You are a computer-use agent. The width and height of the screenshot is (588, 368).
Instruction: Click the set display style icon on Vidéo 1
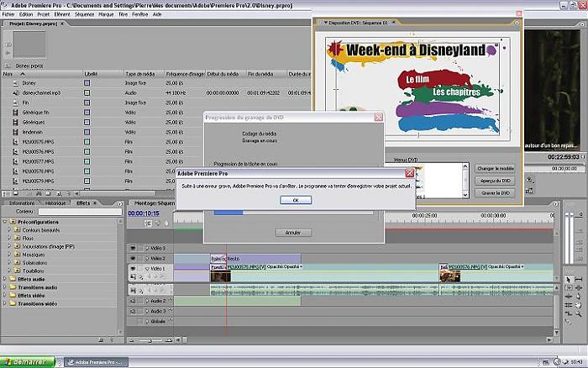point(133,277)
